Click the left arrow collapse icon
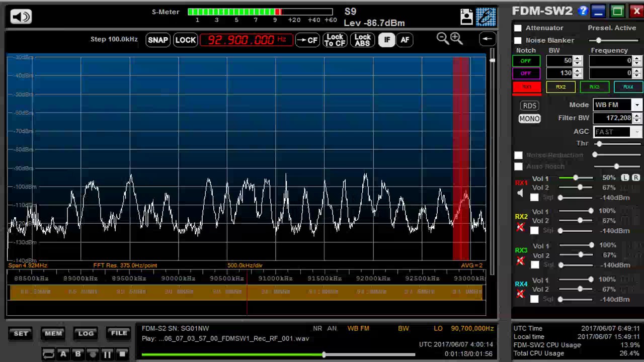The height and width of the screenshot is (362, 644). (x=487, y=39)
